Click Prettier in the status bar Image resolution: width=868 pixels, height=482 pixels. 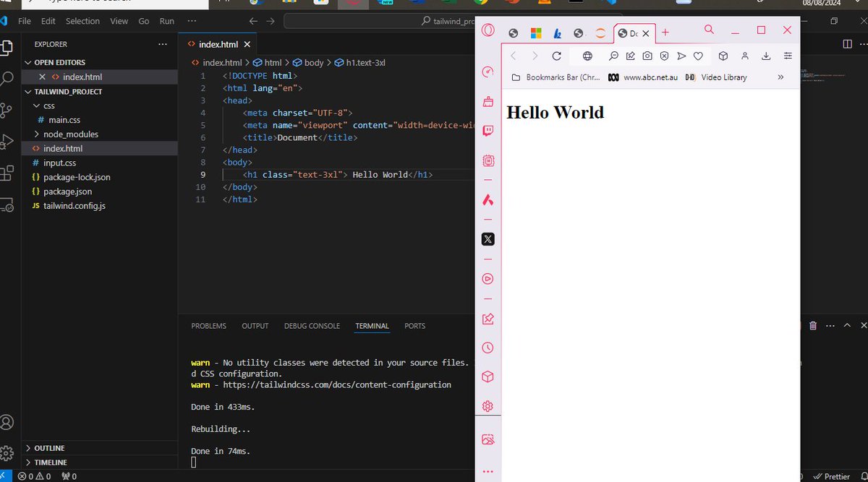(832, 476)
